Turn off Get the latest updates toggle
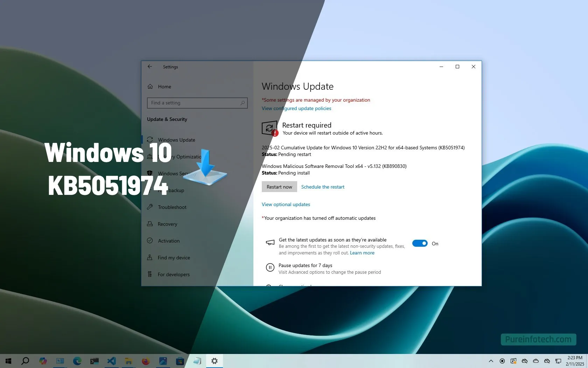Viewport: 588px width, 368px height. tap(420, 243)
